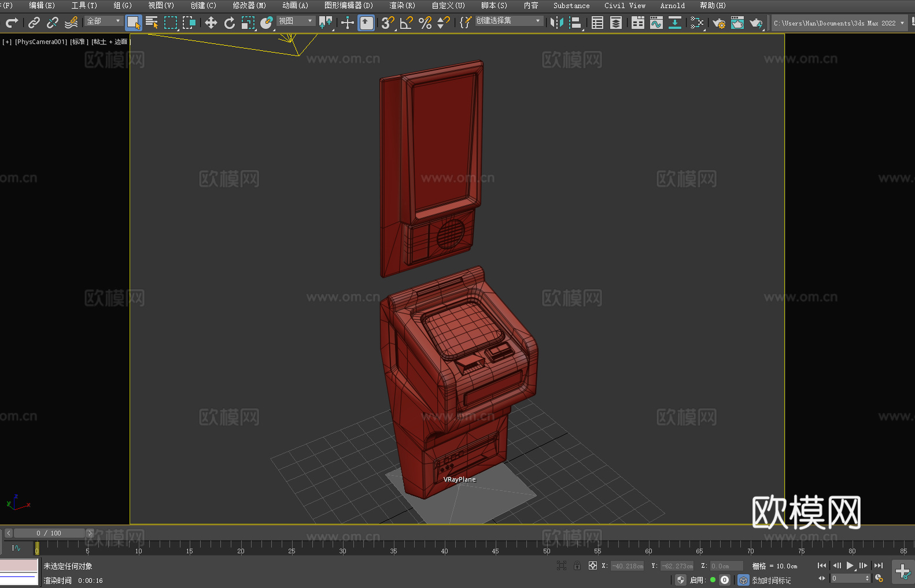The height and width of the screenshot is (588, 915).
Task: Activate the Rotate tool
Action: 230,23
